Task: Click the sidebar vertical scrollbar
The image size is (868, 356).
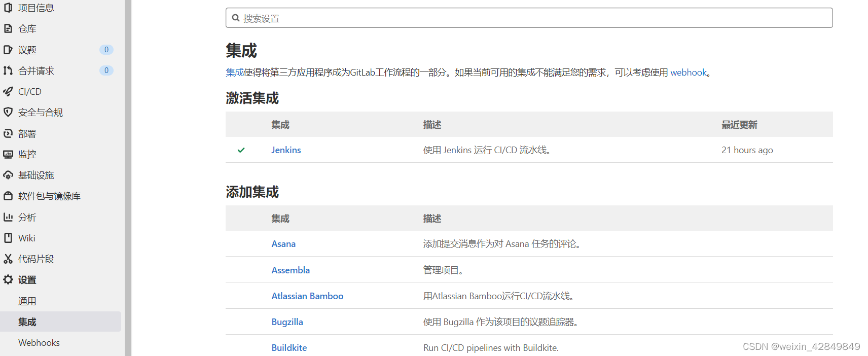Action: pos(128,177)
